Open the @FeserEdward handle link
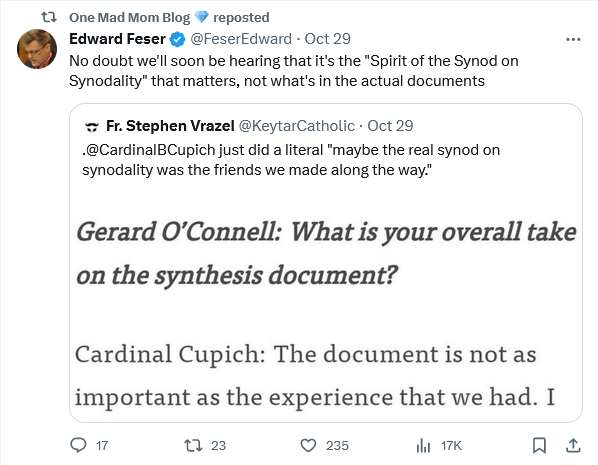Screen dimensions: 598x465 [241, 39]
